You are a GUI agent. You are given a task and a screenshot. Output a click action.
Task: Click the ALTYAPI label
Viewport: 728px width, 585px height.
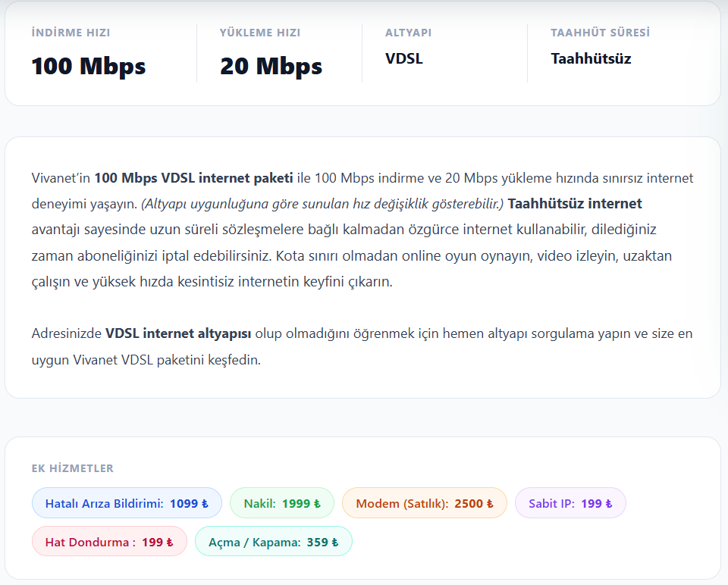click(x=408, y=33)
